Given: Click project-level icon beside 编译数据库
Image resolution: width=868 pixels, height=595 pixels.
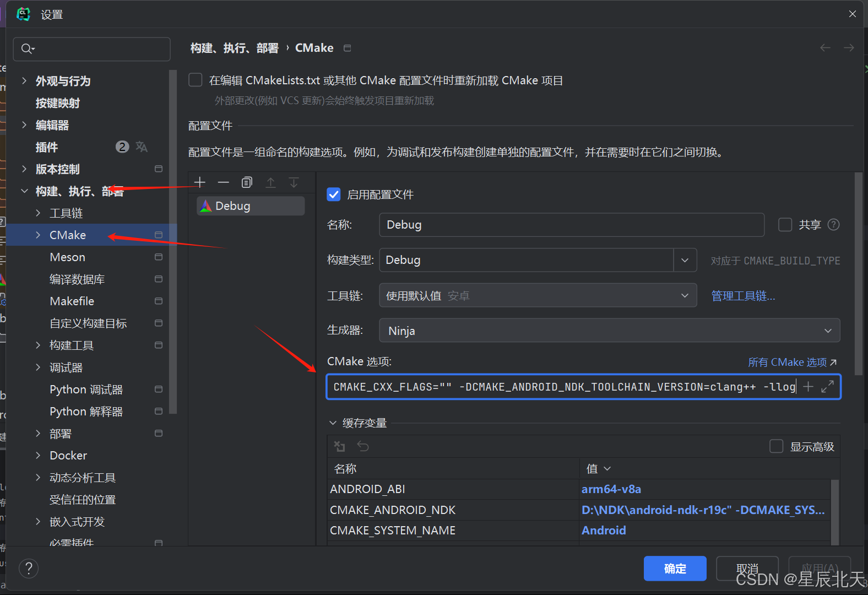Looking at the screenshot, I should pyautogui.click(x=159, y=279).
